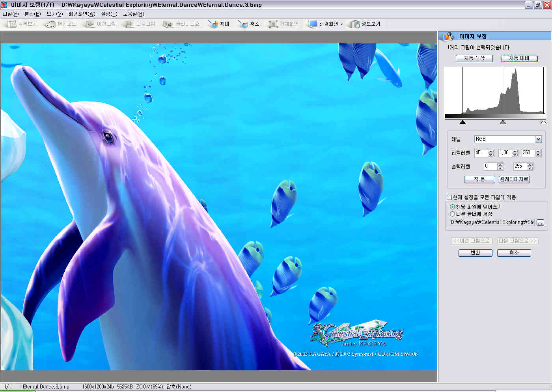Click the convert (변환) button
552x392 pixels.
click(475, 253)
